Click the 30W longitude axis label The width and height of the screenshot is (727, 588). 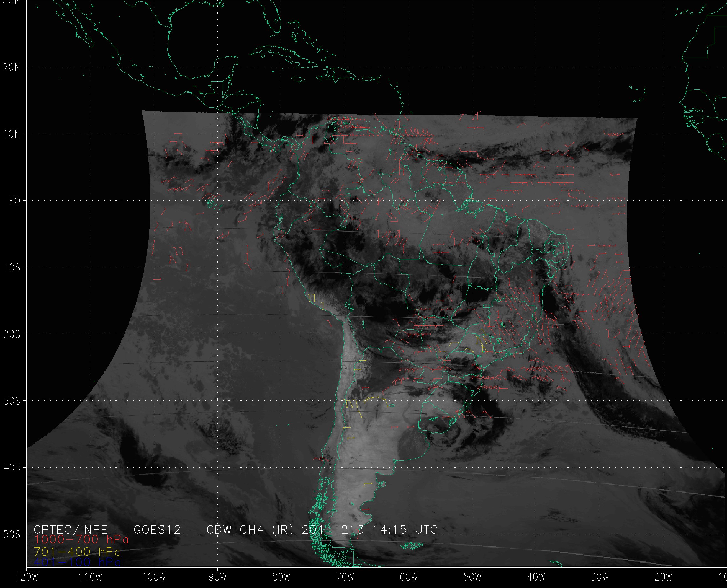(600, 577)
